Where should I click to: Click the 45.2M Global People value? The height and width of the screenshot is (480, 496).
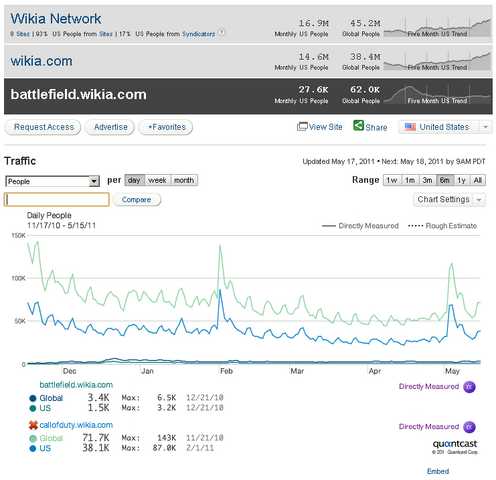[365, 23]
